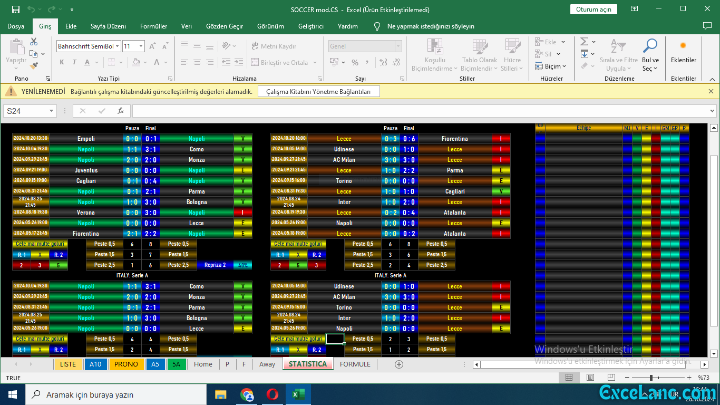Apply percent style
This screenshot has height=405, width=720.
click(354, 62)
